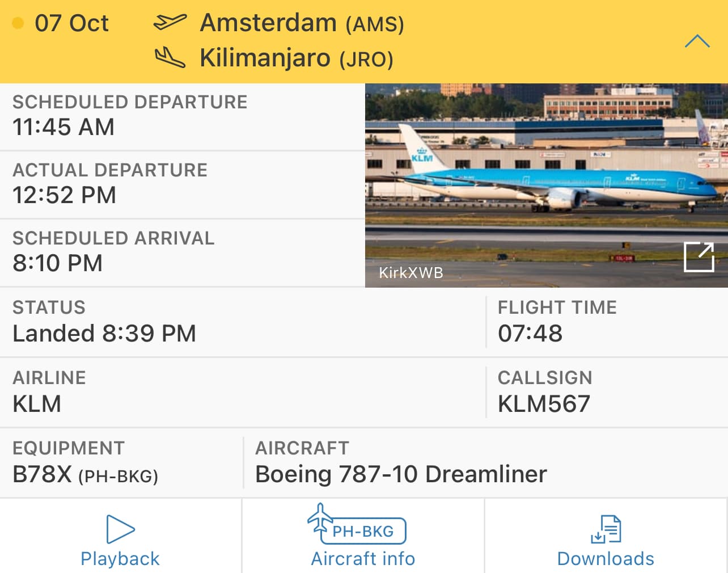The height and width of the screenshot is (573, 728).
Task: Select the Amsterdam (AMS) origin text
Action: click(x=302, y=23)
